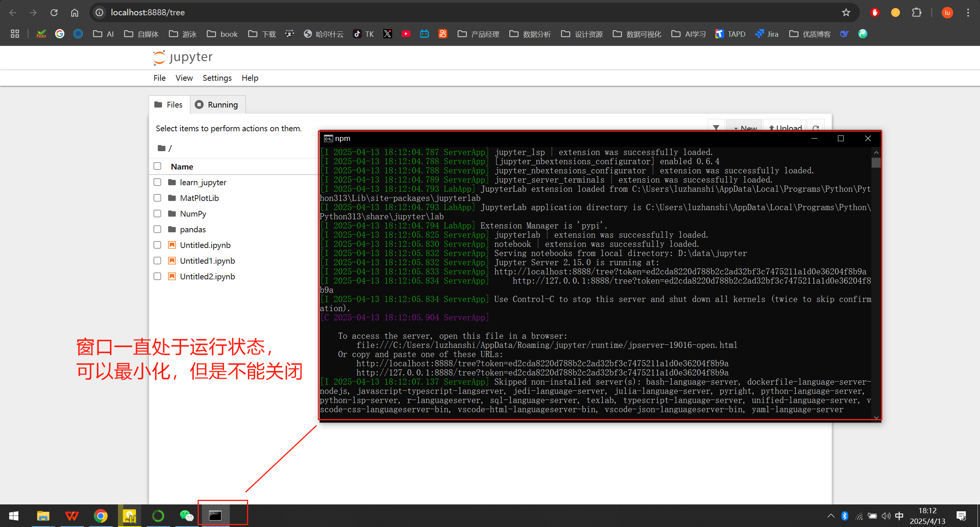Check the learn_jupyter folder checkbox
980x527 pixels.
(x=157, y=182)
